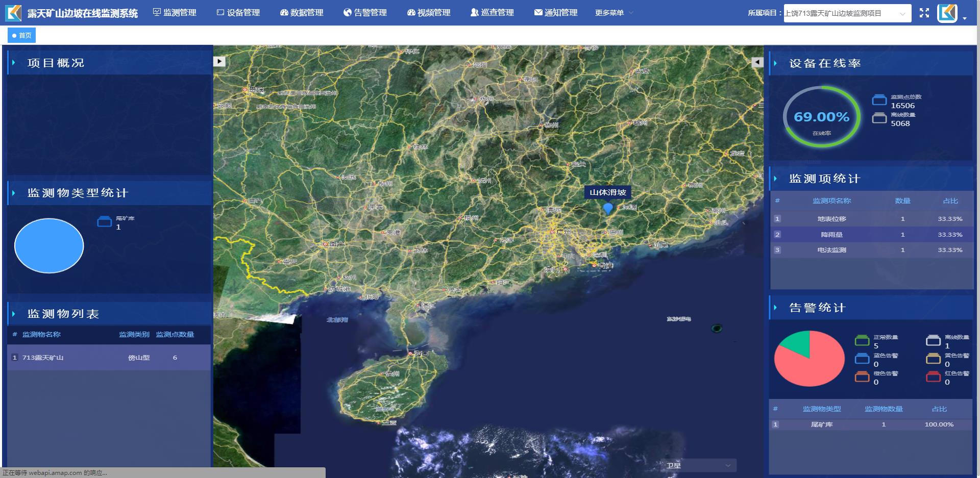This screenshot has width=980, height=478.
Task: Click the 监测点总数 icon in 设备在线率
Action: point(879,100)
